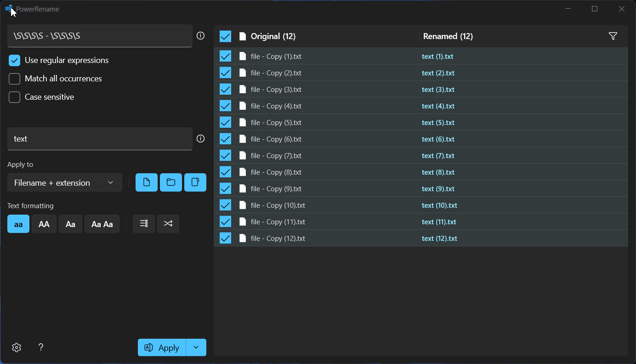636x364 pixels.
Task: Toggle the include files button
Action: tap(147, 182)
